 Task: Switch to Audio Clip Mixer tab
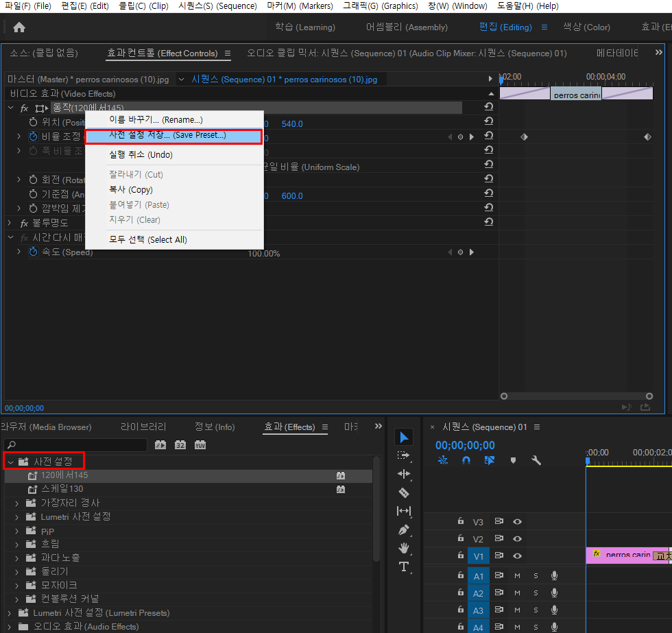click(x=407, y=53)
